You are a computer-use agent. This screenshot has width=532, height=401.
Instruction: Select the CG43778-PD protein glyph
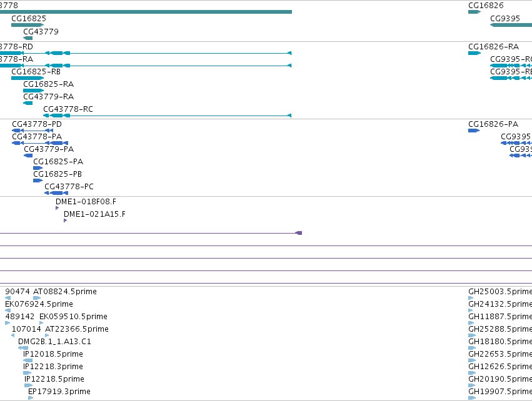click(33, 131)
